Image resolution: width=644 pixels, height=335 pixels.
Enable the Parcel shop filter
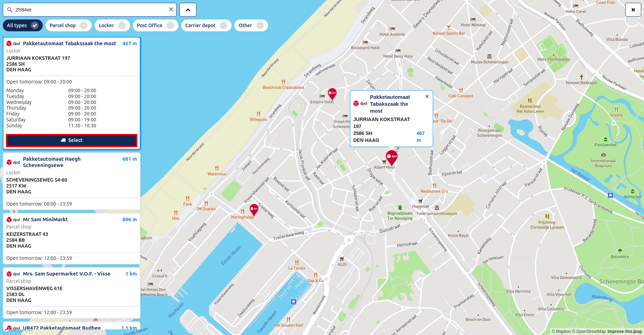[69, 25]
